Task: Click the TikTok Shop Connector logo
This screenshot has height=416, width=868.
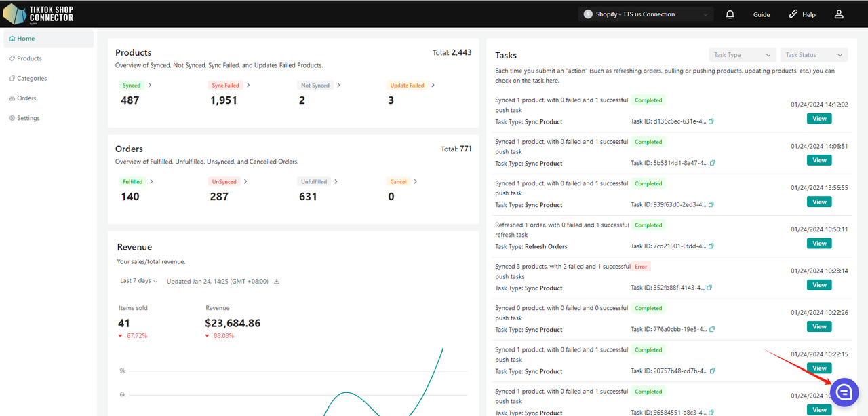Action: 38,14
